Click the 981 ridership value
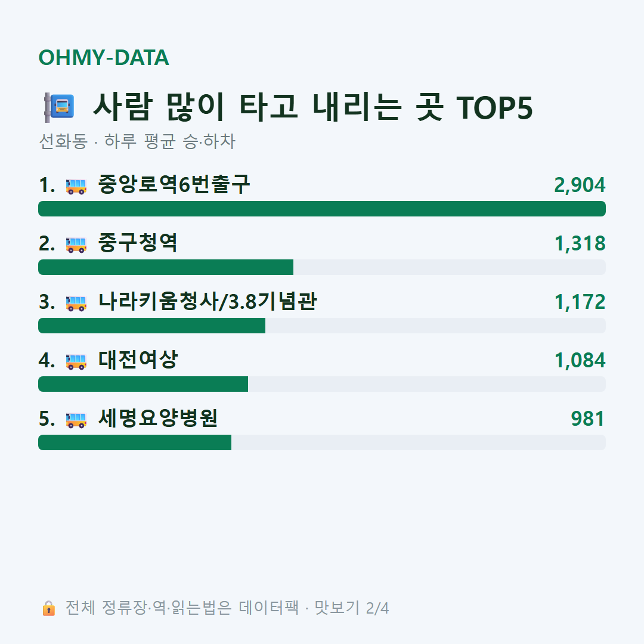Viewport: 644px width, 644px height. point(588,419)
